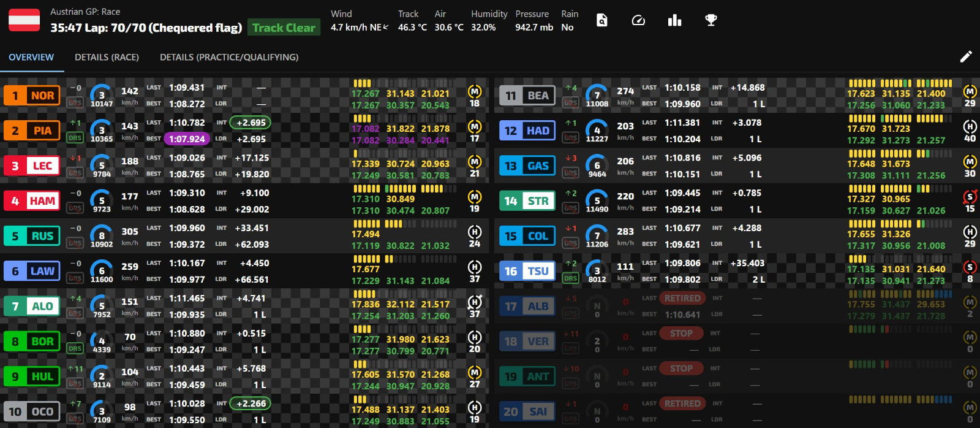Screen dimensions: 980x428
Task: Click Piastri's green DRS indicator
Action: tap(75, 138)
